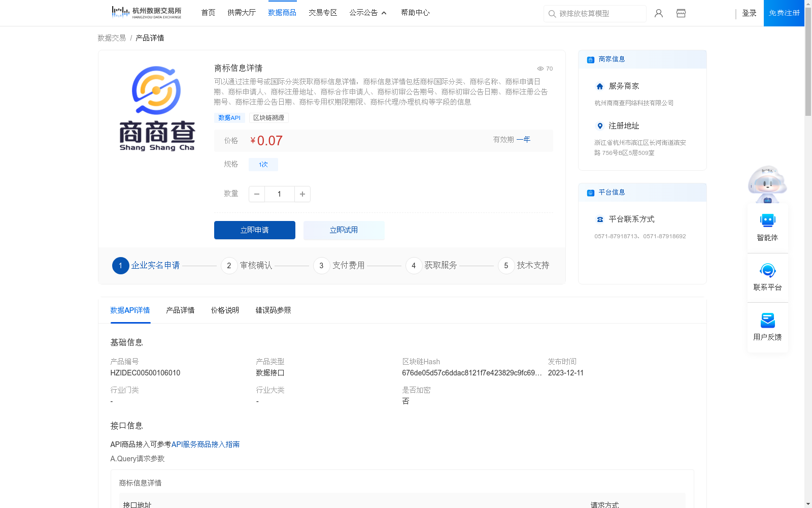The height and width of the screenshot is (508, 812).
Task: Open the 联系平台 headset icon
Action: pos(767,270)
